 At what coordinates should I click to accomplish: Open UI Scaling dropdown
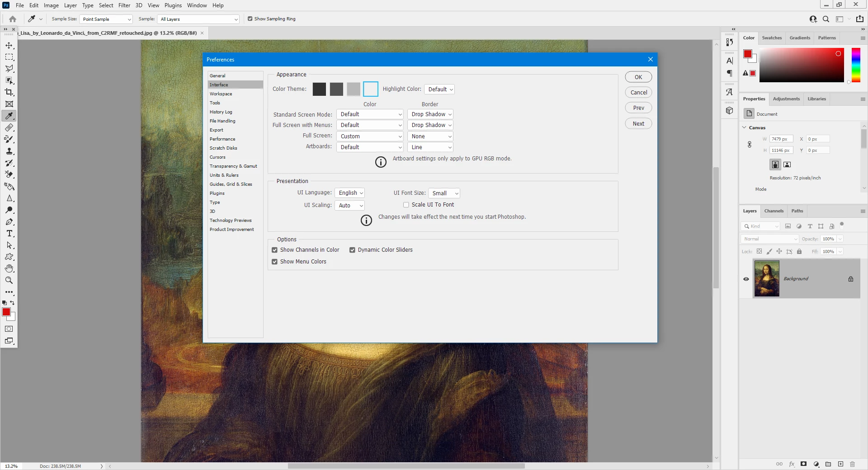pyautogui.click(x=350, y=206)
